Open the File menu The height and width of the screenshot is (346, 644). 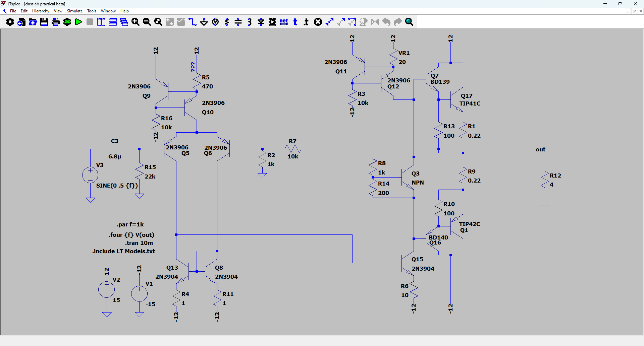click(x=13, y=11)
